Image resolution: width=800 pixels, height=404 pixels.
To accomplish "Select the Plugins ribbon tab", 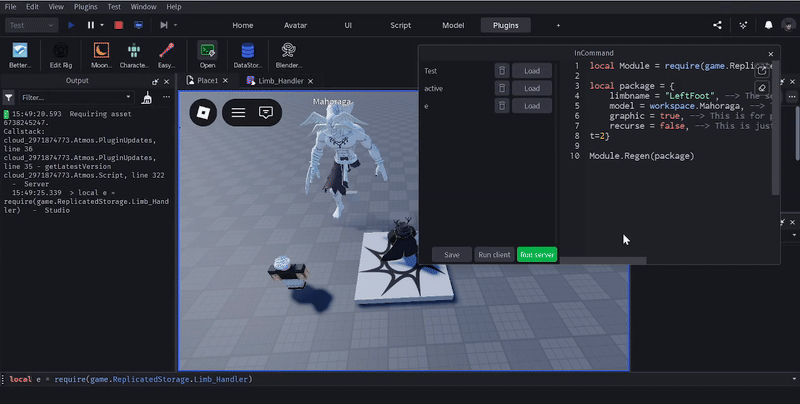I will tap(506, 25).
